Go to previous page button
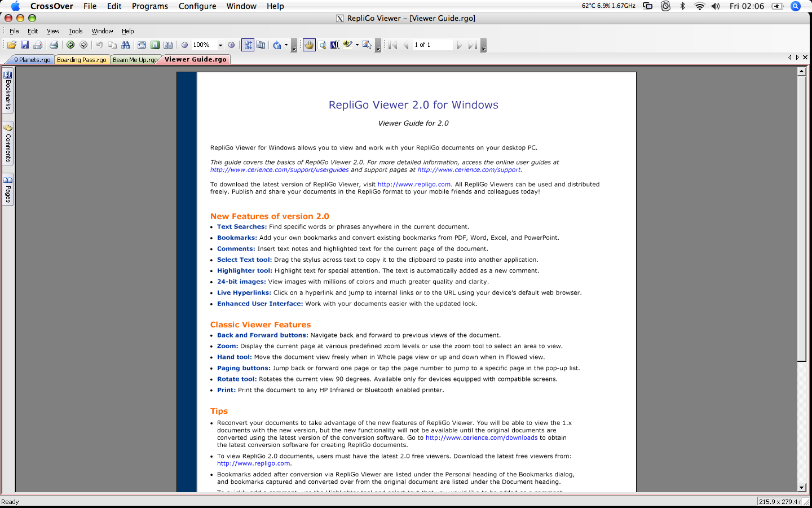 (x=406, y=45)
